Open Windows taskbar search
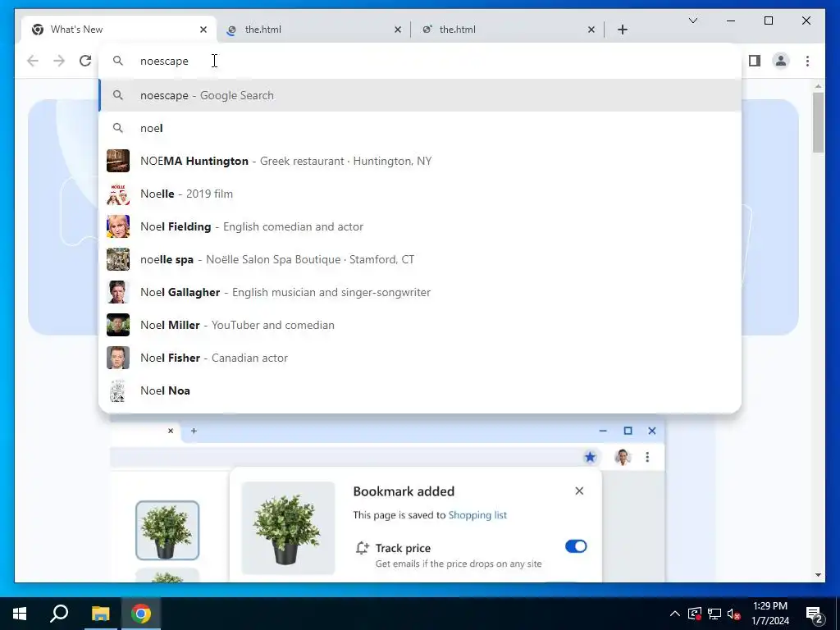 [59, 614]
